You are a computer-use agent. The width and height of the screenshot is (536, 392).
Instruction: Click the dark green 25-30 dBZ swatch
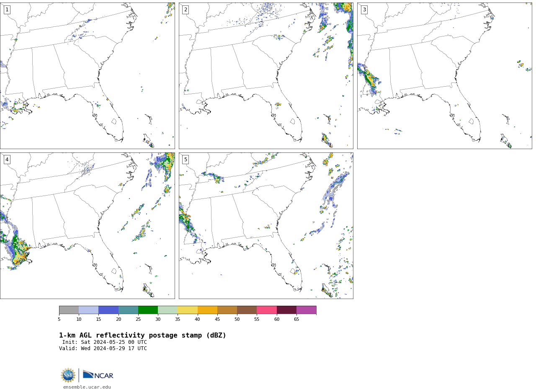(148, 310)
